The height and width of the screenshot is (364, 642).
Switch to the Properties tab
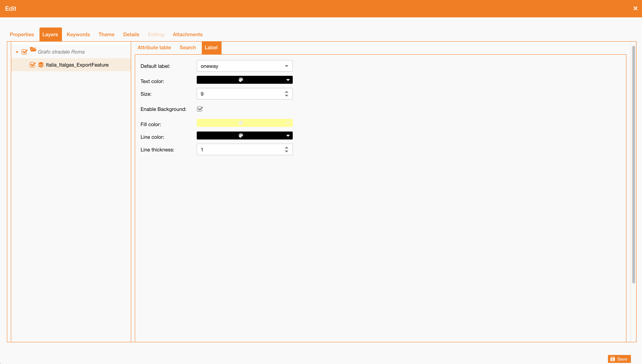click(22, 35)
